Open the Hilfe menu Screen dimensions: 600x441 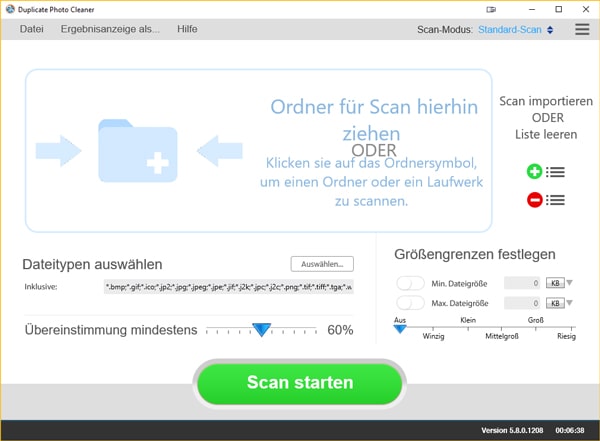[187, 30]
